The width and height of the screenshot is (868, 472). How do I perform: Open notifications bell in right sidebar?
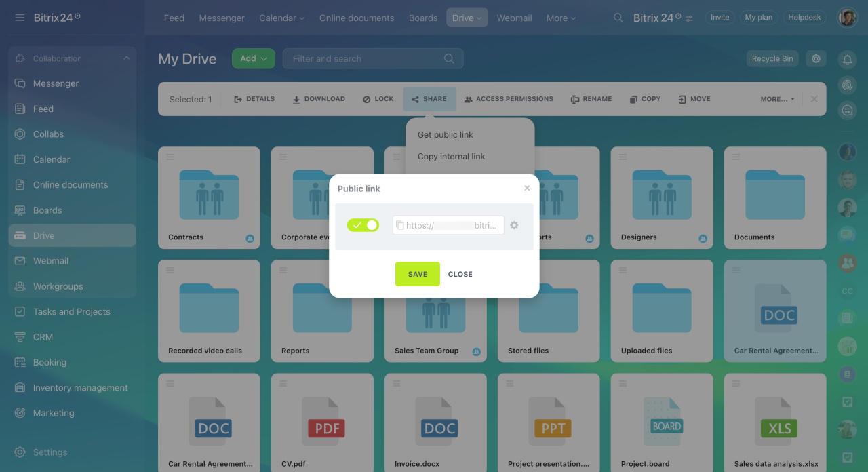click(847, 60)
